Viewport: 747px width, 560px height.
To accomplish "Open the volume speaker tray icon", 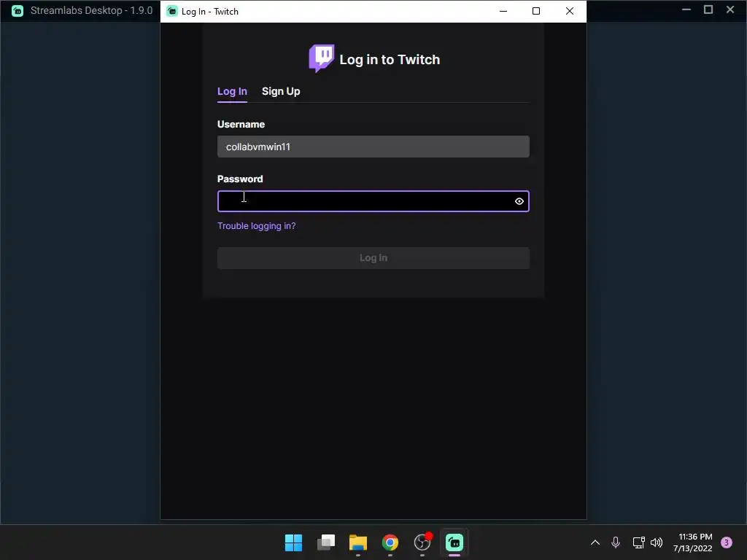I will tap(657, 542).
